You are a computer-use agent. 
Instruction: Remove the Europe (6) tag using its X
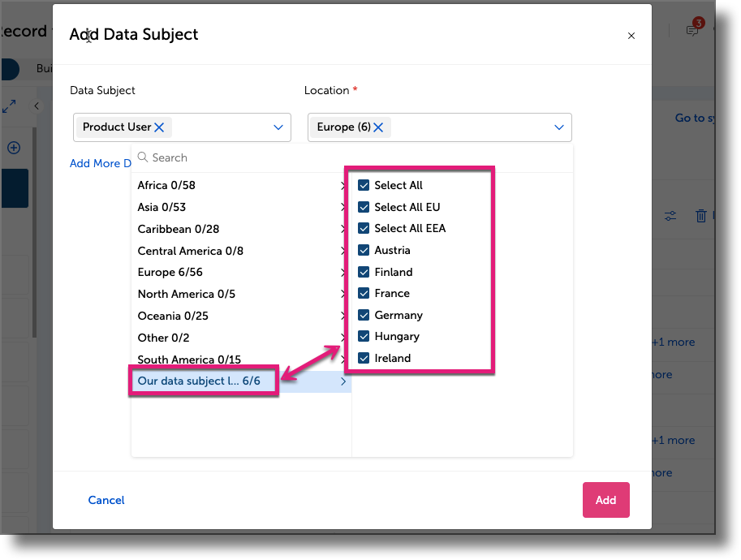point(378,127)
